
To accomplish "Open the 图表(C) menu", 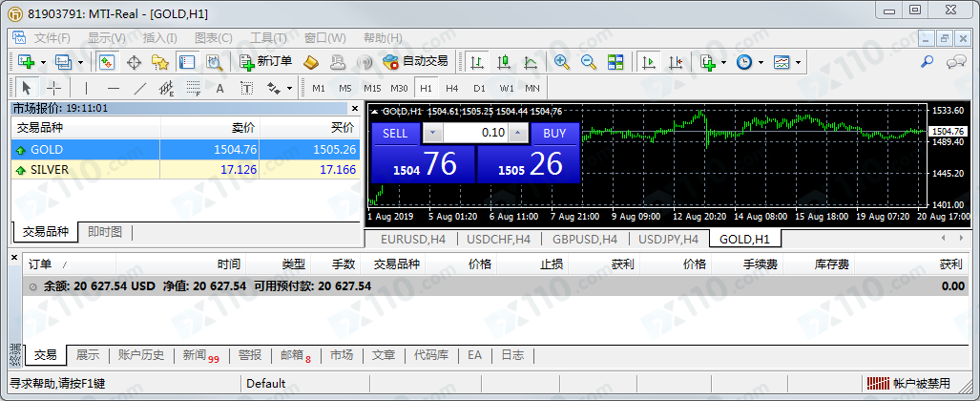I will click(x=213, y=38).
